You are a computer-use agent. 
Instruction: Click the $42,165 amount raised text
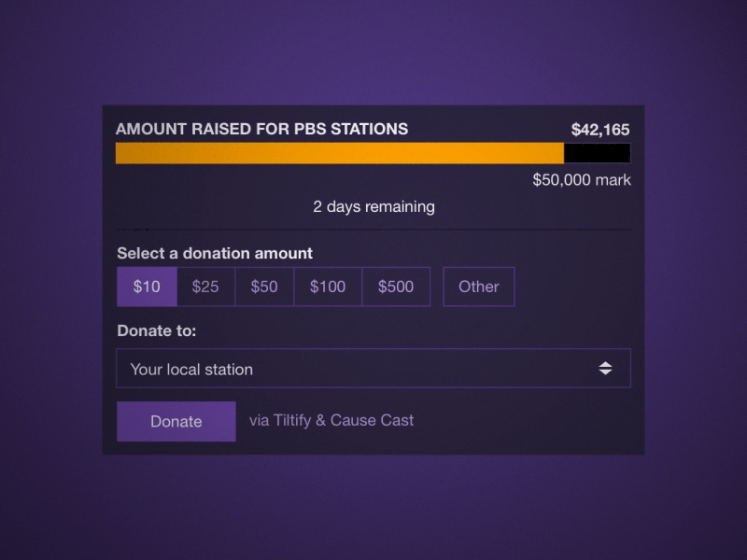pos(601,129)
